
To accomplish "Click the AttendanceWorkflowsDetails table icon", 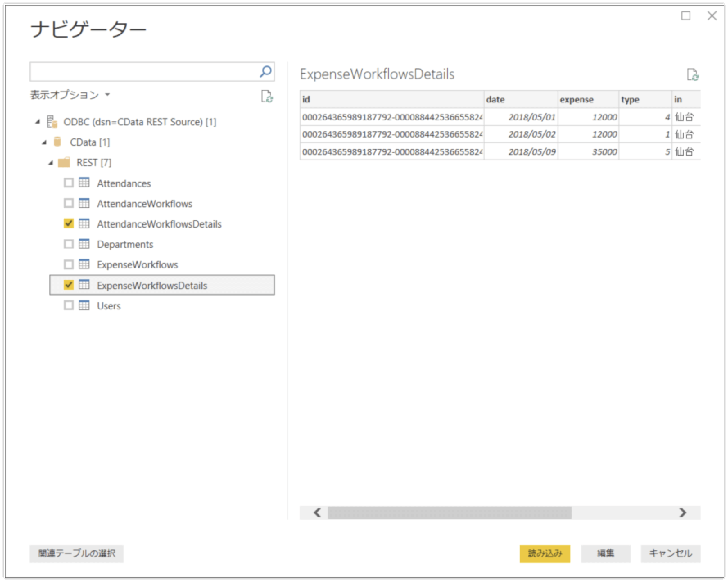I will click(84, 223).
